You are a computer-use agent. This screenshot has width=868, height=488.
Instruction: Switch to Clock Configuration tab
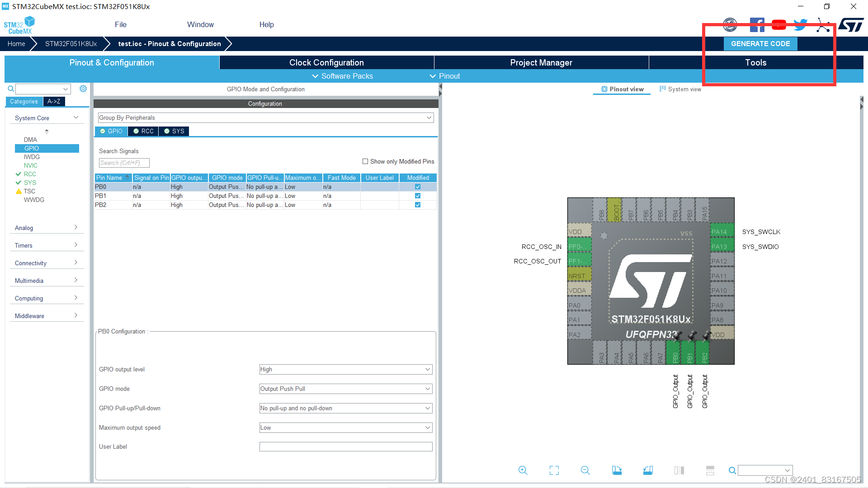click(x=326, y=62)
